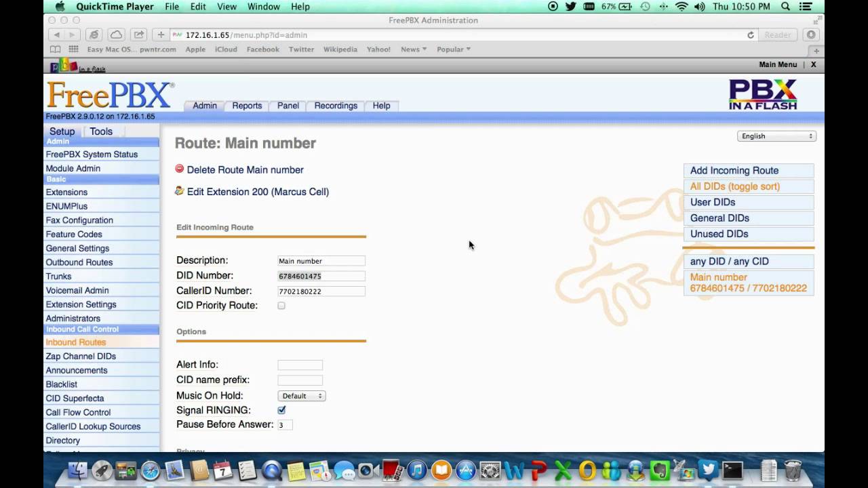Click the Alert Info field
Screen dimensions: 868x488
tap(300, 365)
